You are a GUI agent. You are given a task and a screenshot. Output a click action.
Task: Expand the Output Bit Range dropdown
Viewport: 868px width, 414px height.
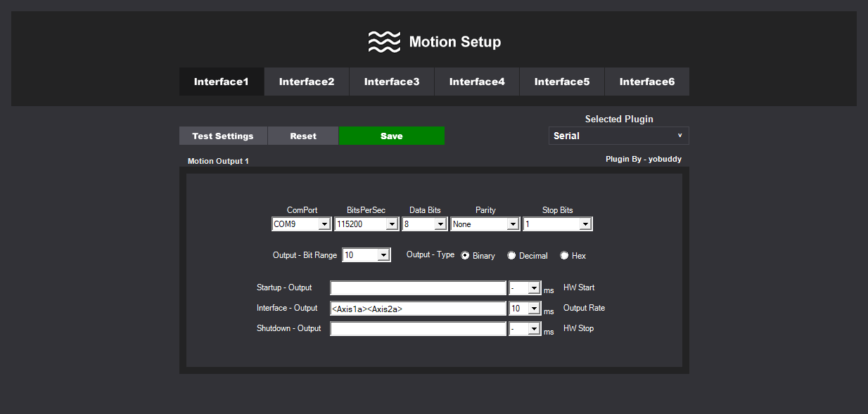click(366, 255)
